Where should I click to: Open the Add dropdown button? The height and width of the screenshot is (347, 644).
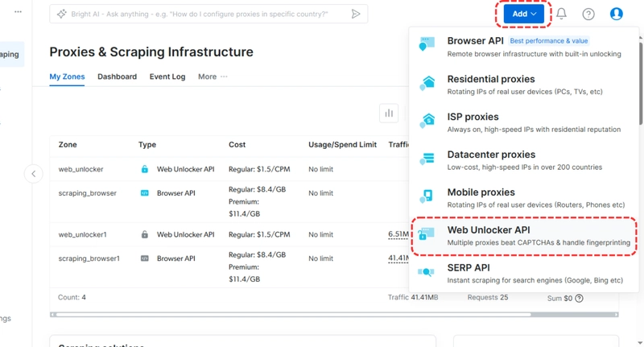pos(524,14)
